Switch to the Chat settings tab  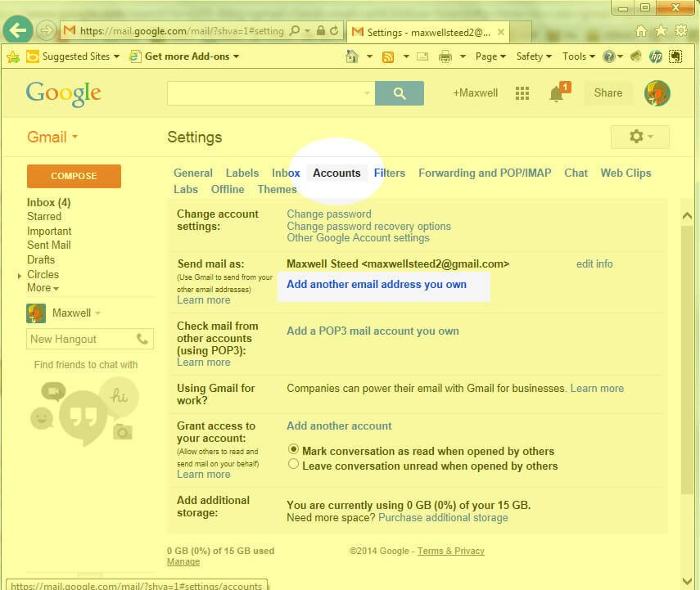[x=576, y=173]
